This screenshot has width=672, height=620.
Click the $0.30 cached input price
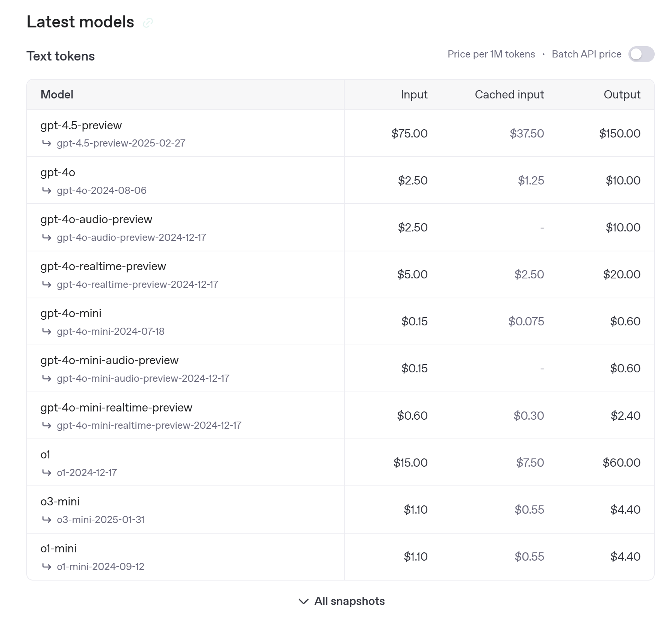[529, 416]
